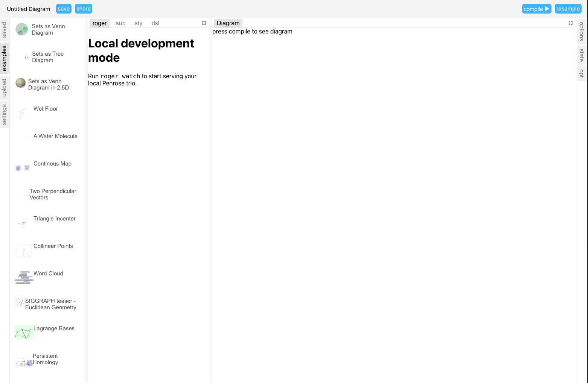Compile the diagram
The image size is (588, 383).
pyautogui.click(x=536, y=8)
